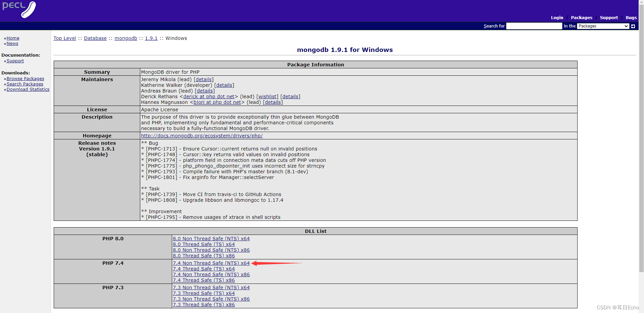Click the Home sidebar link

tap(13, 38)
